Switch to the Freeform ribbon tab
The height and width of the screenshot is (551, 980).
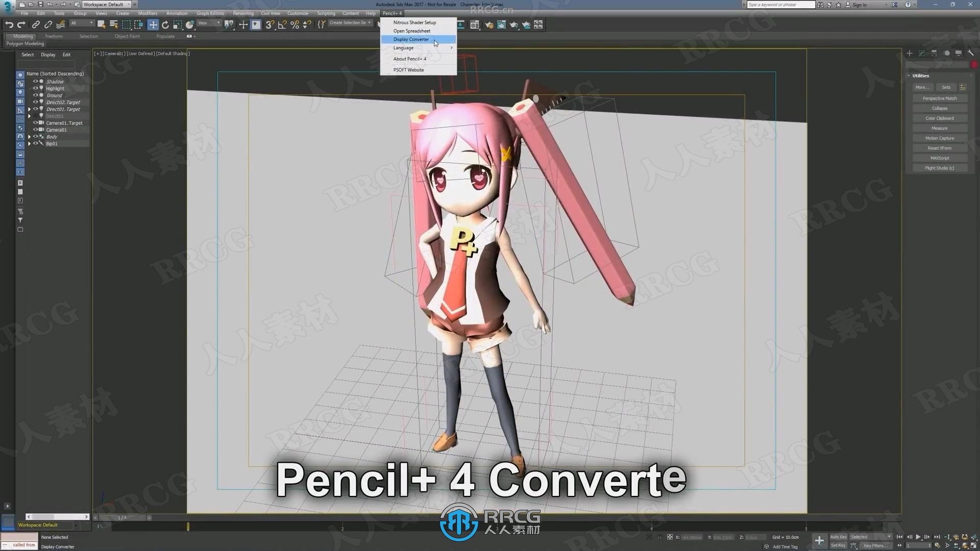pyautogui.click(x=54, y=36)
